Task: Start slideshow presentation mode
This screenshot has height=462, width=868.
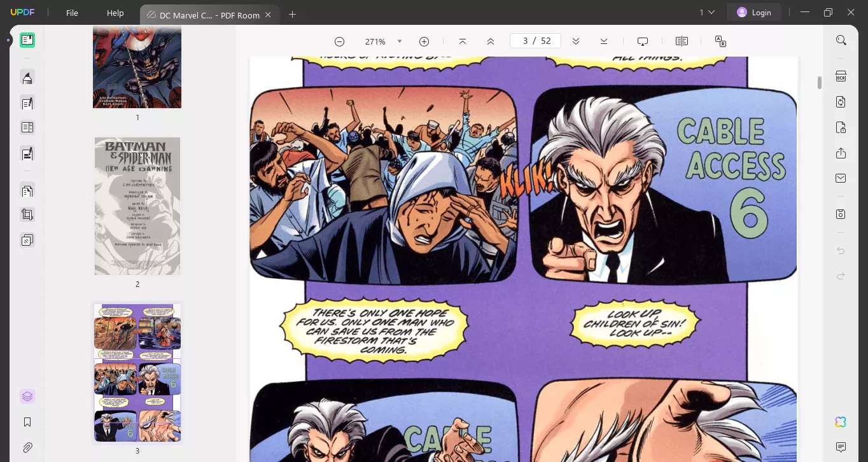Action: coord(643,41)
